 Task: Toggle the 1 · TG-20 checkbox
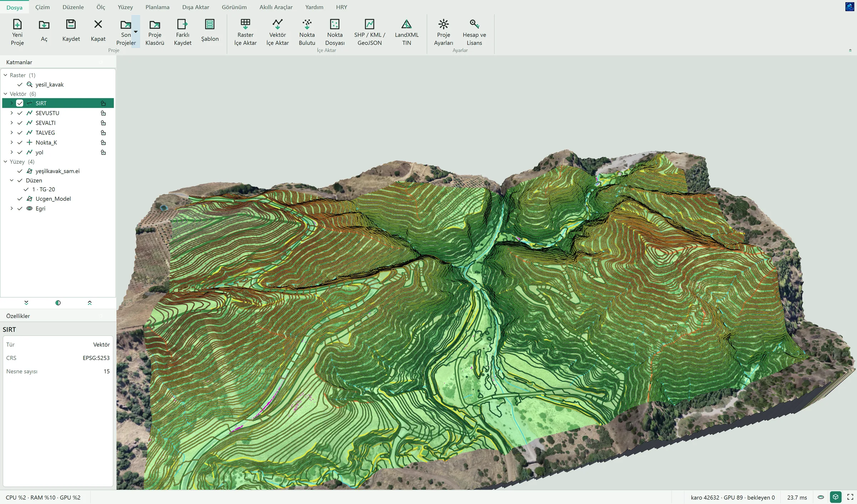coord(26,189)
